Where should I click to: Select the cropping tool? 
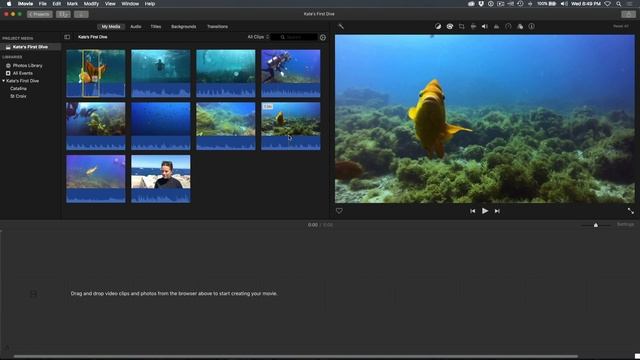point(462,27)
